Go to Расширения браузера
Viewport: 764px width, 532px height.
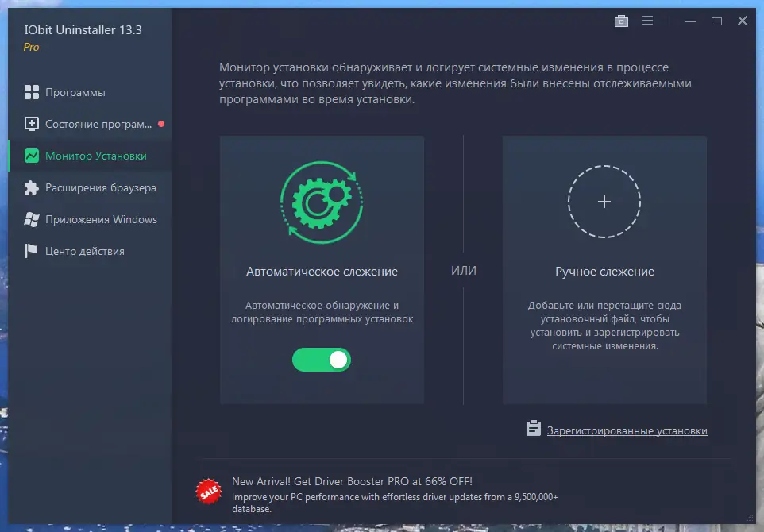tap(91, 187)
